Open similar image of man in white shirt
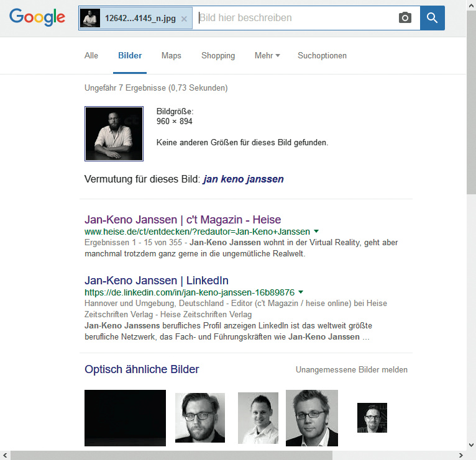 coord(258,418)
